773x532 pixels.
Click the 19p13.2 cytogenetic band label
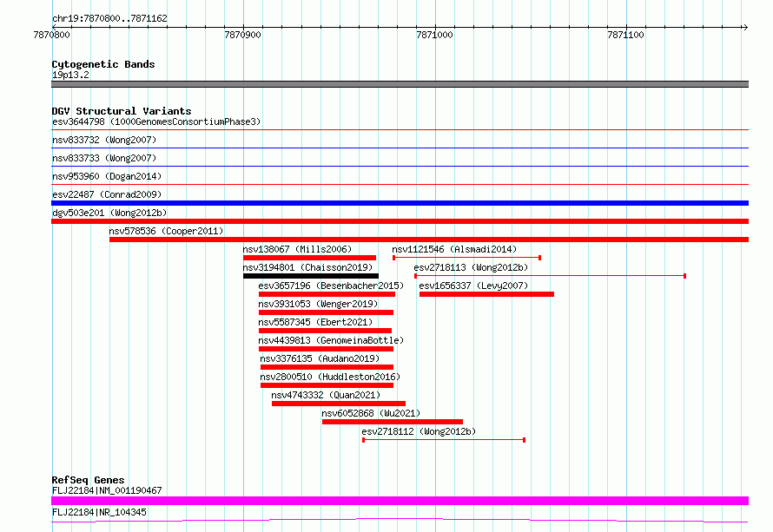(x=70, y=75)
